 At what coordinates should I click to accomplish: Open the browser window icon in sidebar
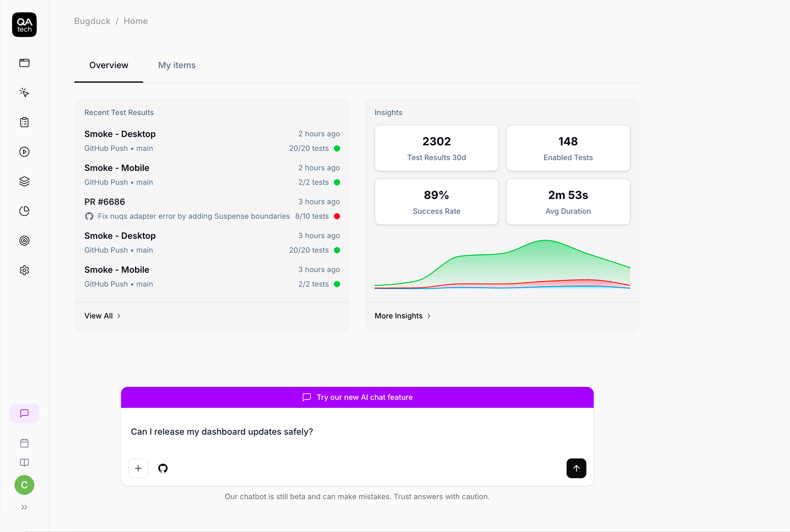pos(24,63)
